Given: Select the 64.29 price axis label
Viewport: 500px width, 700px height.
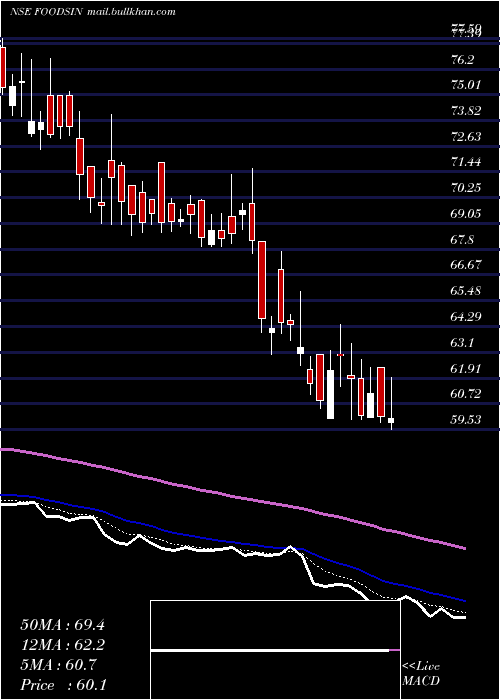Looking at the screenshot, I should click(x=466, y=317).
